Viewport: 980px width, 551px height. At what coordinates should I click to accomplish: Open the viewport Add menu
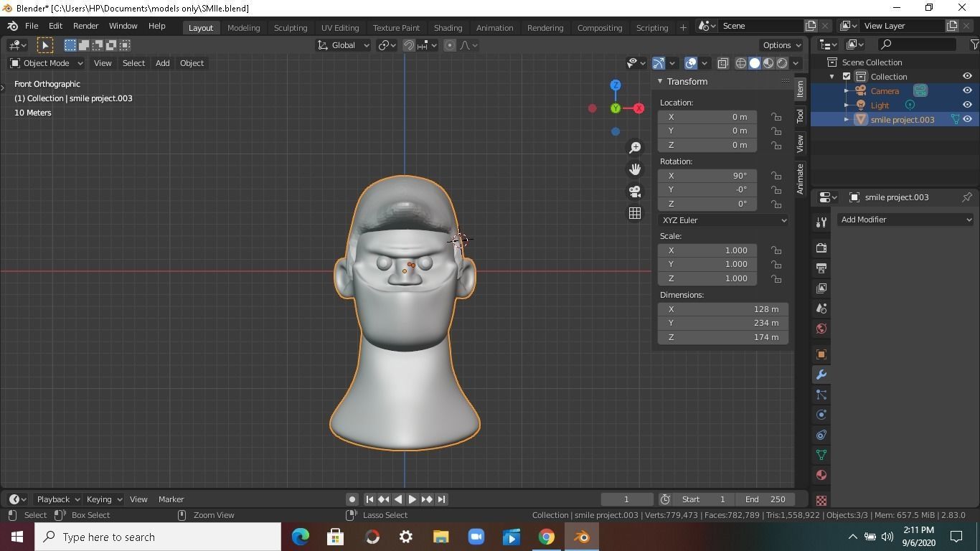(x=163, y=63)
